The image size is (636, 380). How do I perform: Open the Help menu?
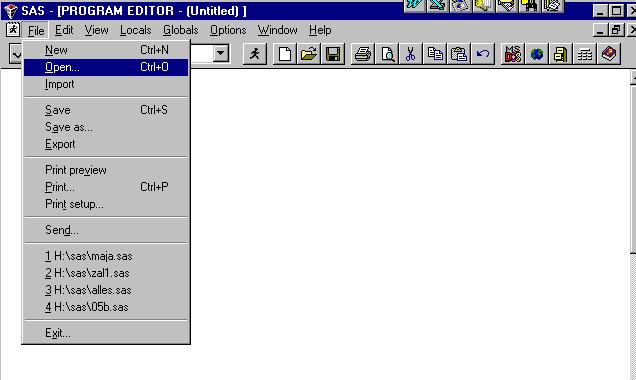click(x=320, y=30)
